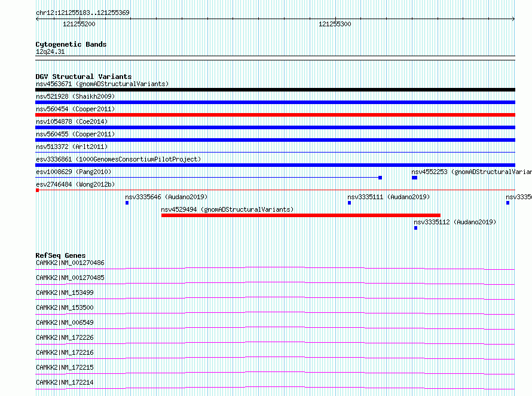This screenshot has width=532, height=396.
Task: Click the nsv4529494 (gnomADStructuralVariants) label
Action: [227, 209]
